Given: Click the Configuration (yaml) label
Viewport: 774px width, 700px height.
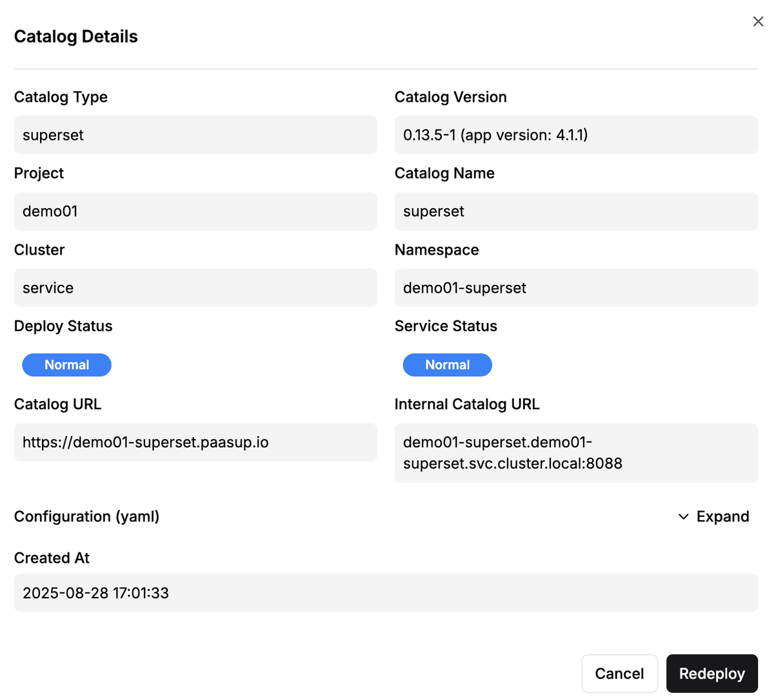Looking at the screenshot, I should click(x=86, y=517).
